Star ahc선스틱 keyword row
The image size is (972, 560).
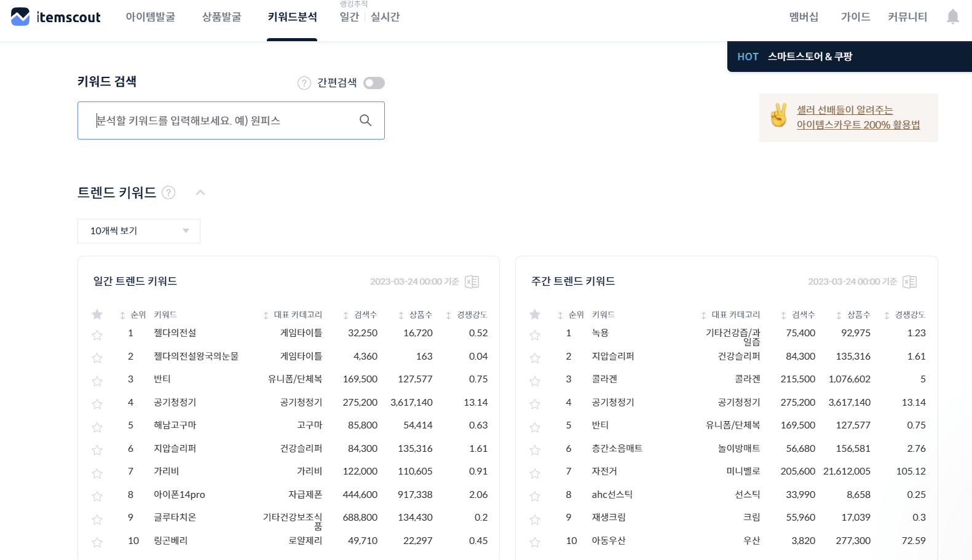pyautogui.click(x=535, y=496)
